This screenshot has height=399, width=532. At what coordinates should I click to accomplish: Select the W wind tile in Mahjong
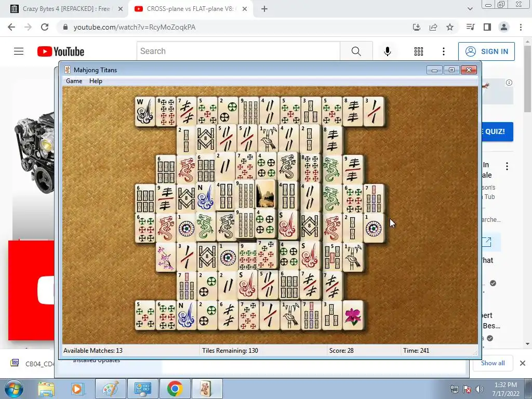[145, 112]
